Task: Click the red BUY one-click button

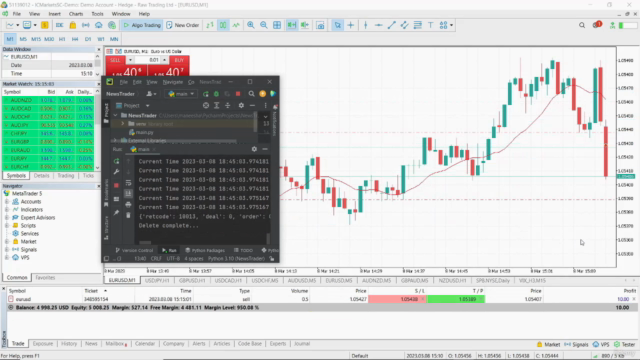Action: pos(179,60)
